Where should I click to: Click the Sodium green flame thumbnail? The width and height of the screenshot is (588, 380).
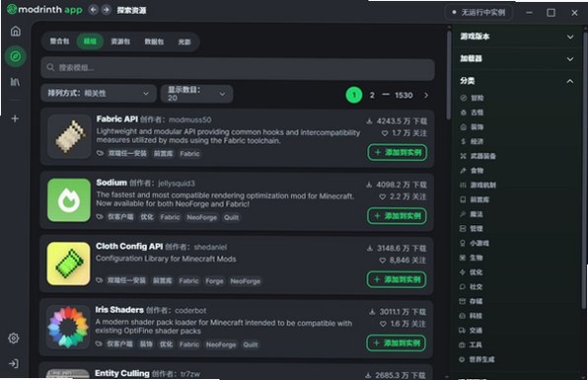[x=69, y=200]
